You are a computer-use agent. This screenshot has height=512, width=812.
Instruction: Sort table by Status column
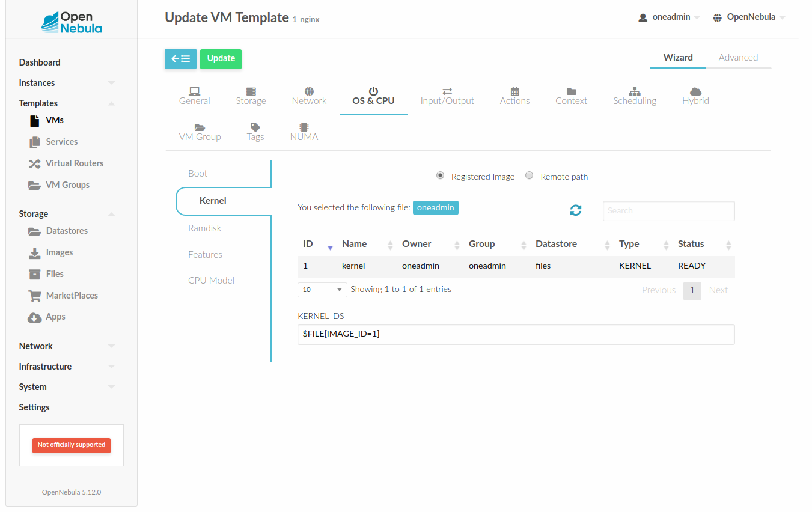[704, 244]
